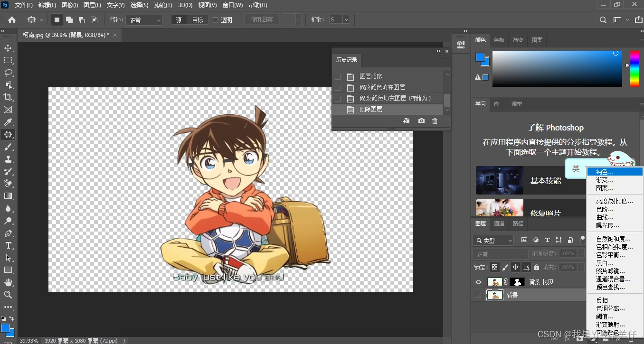Select the Object Selection tool
This screenshot has width=644, height=344.
tap(8, 85)
